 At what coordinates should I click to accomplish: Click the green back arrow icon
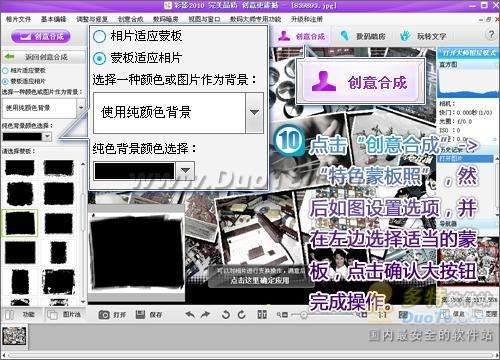(x=9, y=57)
